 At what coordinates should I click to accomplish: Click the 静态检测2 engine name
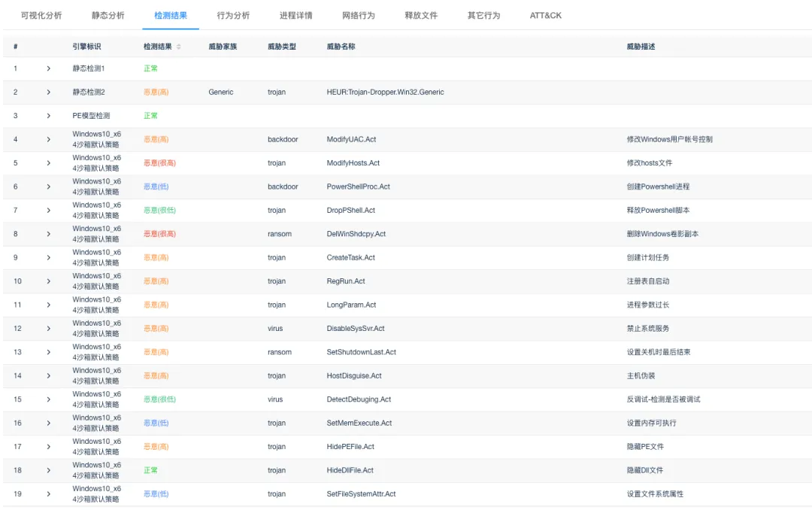pyautogui.click(x=89, y=93)
